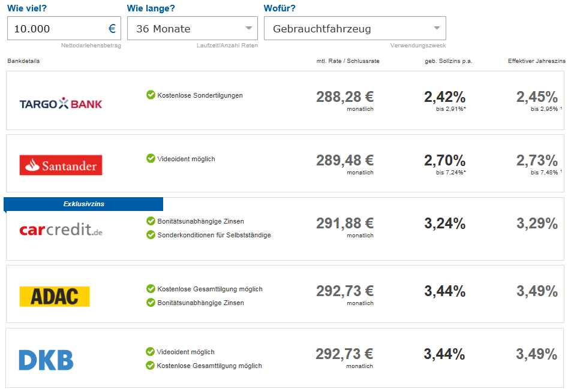Click Santander's Videoident möglich text
The width and height of the screenshot is (571, 392).
click(x=186, y=159)
